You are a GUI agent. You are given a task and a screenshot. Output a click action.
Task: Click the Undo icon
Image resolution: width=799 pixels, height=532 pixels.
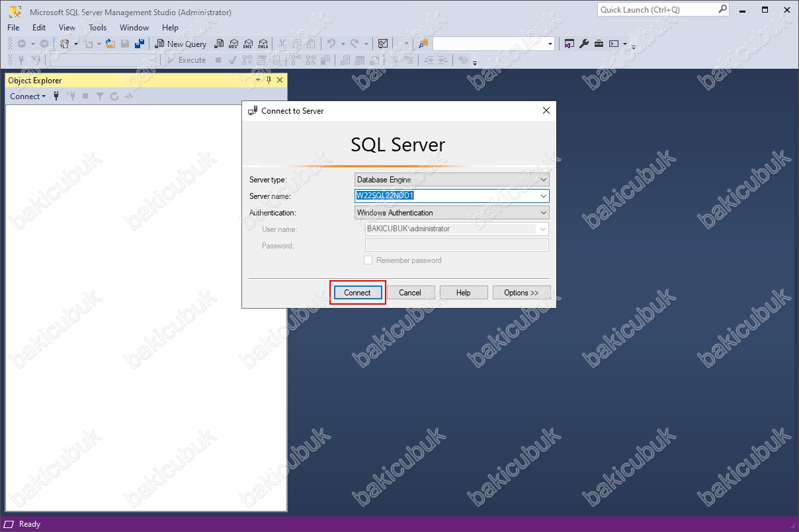[x=331, y=44]
